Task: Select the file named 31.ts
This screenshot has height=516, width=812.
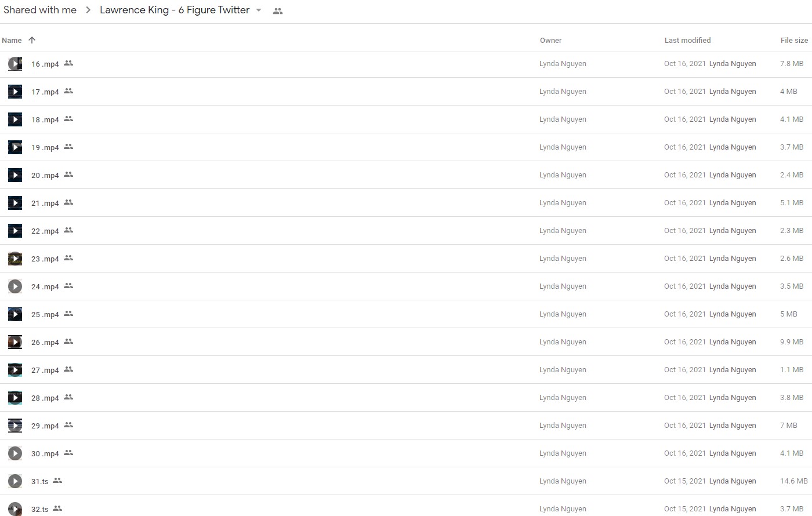Action: 40,481
